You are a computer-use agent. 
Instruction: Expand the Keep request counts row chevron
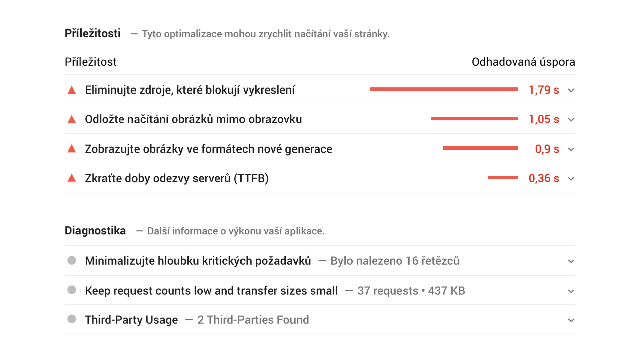click(x=571, y=291)
